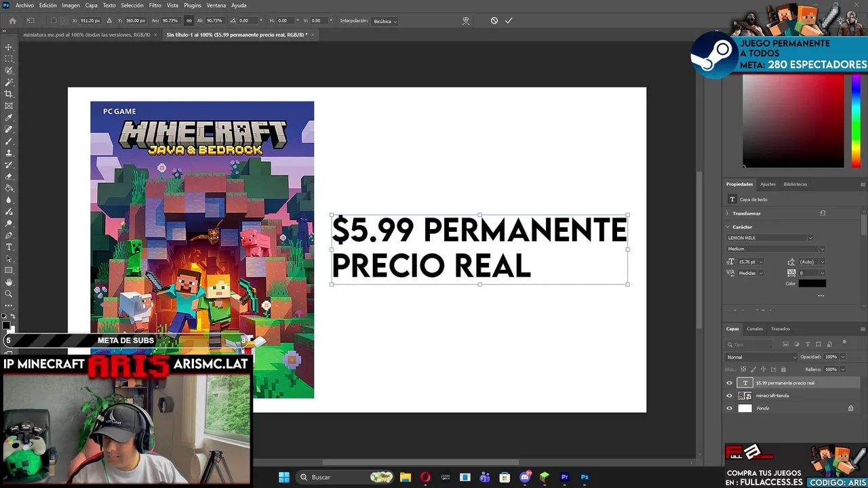Select the Rectangular Marquee tool

coord(9,59)
